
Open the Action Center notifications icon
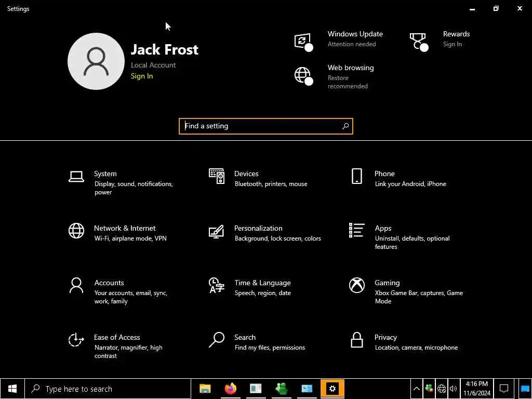[504, 389]
